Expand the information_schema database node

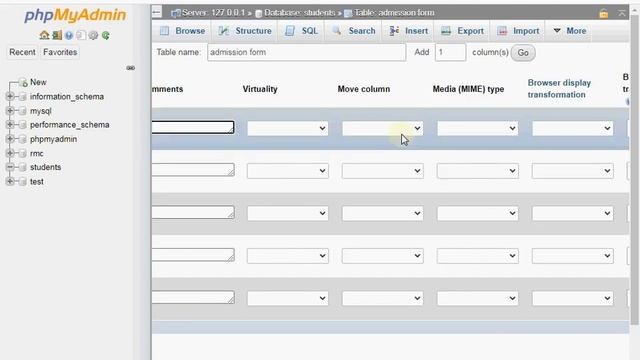click(10, 96)
